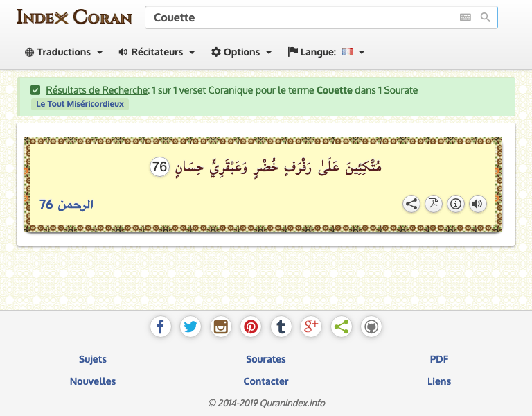Click the magnifier search icon

(486, 18)
